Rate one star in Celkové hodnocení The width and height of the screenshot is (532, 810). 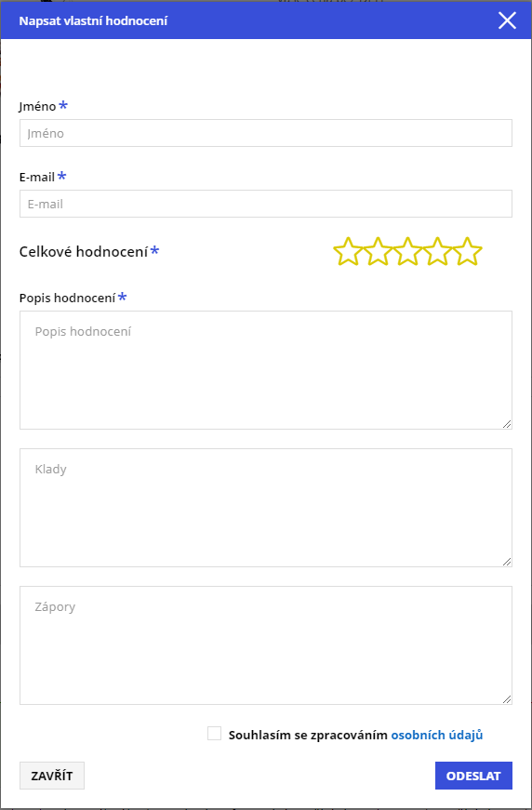coord(348,252)
